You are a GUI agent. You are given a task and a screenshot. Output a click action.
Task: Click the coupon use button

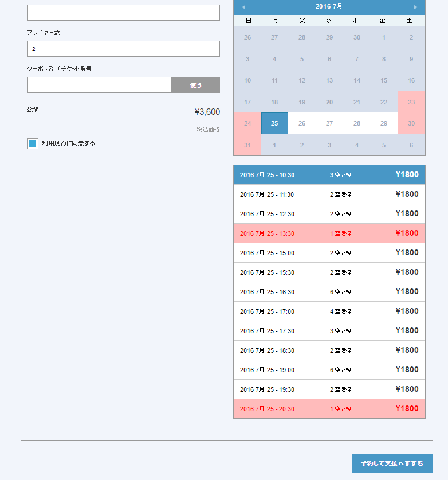pyautogui.click(x=195, y=85)
